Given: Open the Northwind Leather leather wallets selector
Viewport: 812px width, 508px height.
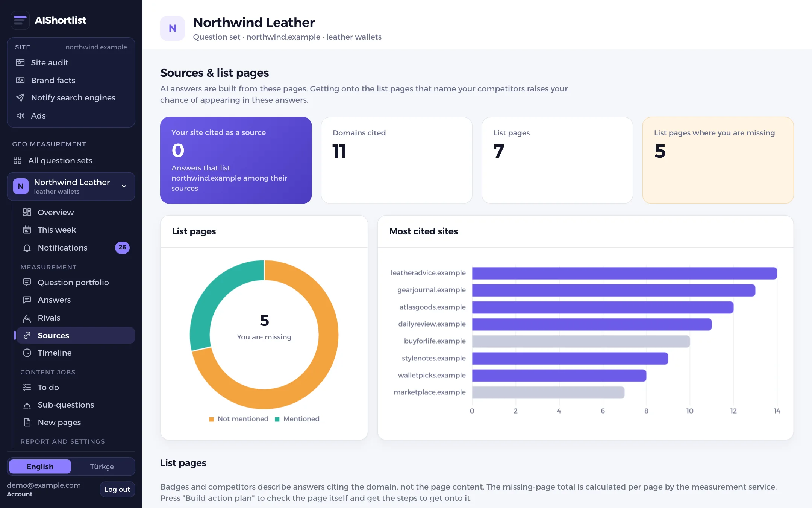Looking at the screenshot, I should [71, 186].
